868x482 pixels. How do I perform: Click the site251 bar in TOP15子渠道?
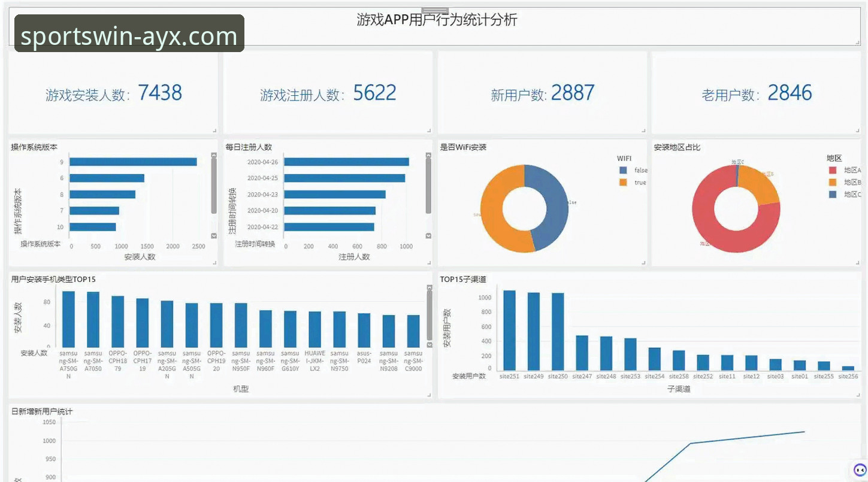[x=509, y=331]
